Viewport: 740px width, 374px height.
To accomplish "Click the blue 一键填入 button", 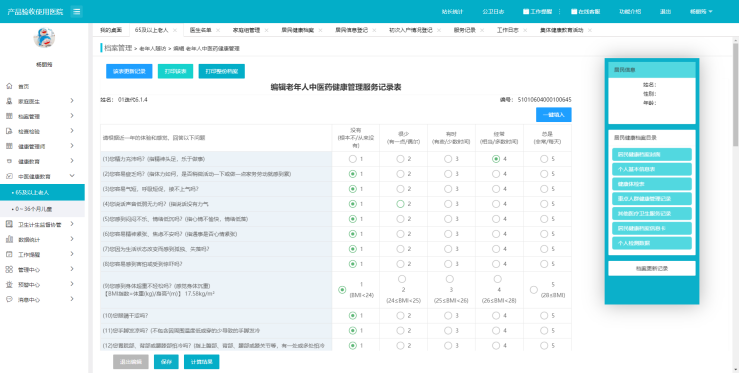I will click(554, 115).
